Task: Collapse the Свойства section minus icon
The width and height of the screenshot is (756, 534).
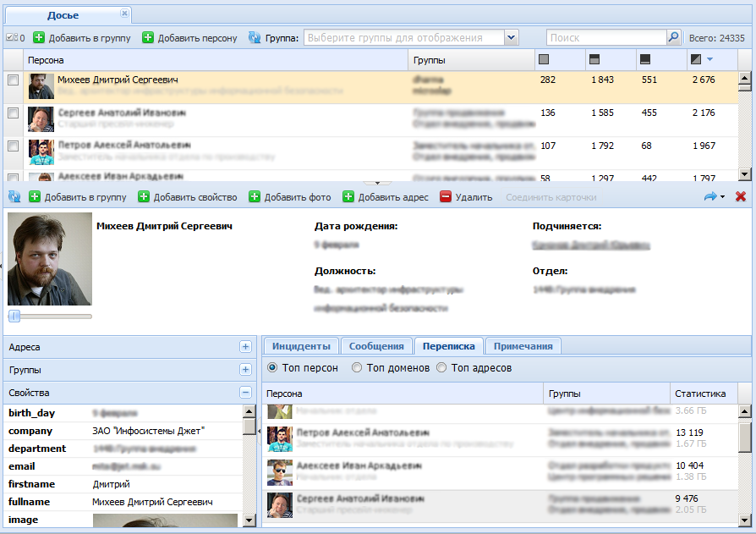Action: pos(245,392)
